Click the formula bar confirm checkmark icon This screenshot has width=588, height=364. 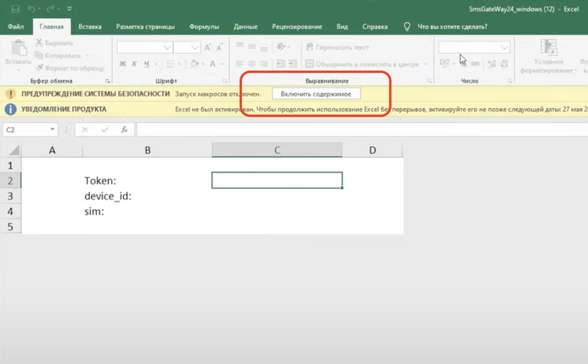[105, 130]
